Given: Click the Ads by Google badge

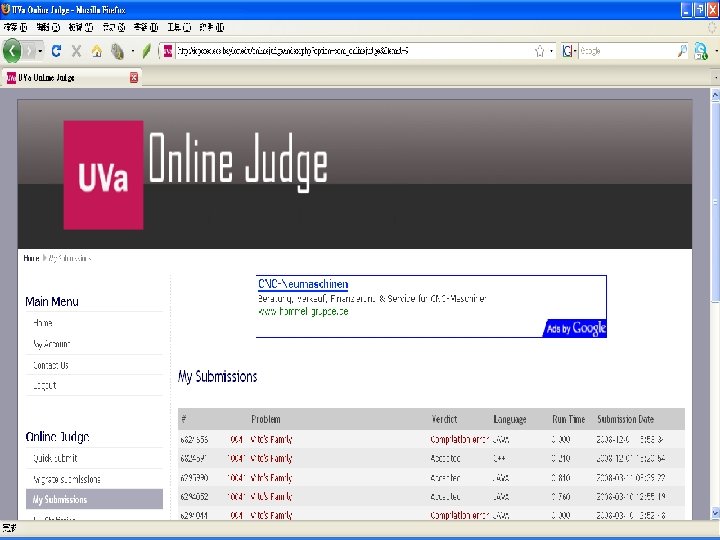Looking at the screenshot, I should click(576, 328).
